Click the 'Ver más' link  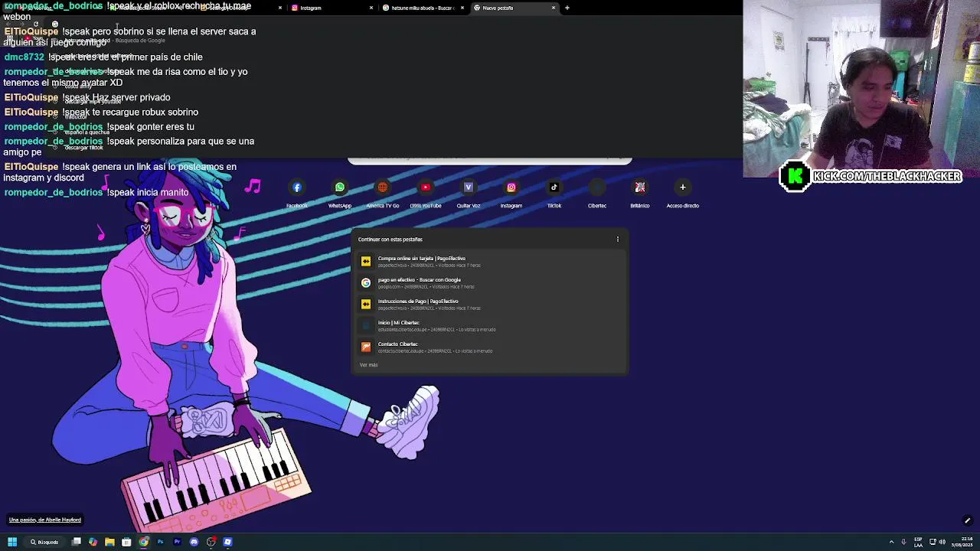[x=369, y=365]
